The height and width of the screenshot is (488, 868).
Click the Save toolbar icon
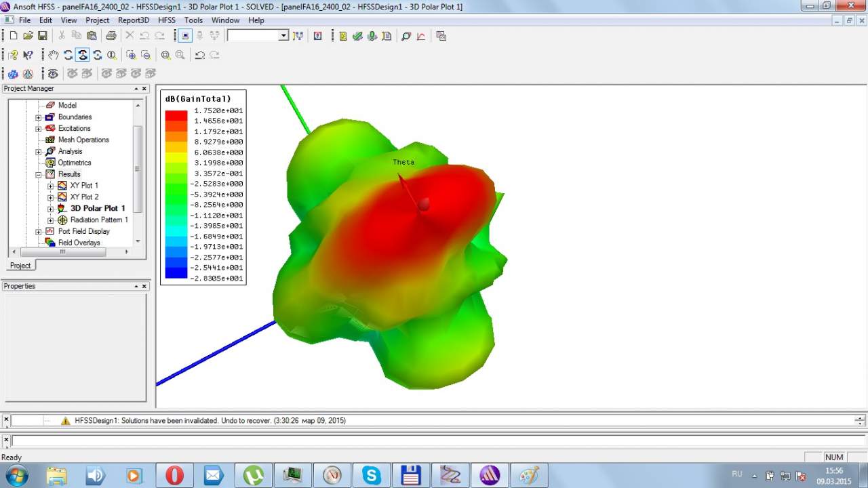[43, 36]
